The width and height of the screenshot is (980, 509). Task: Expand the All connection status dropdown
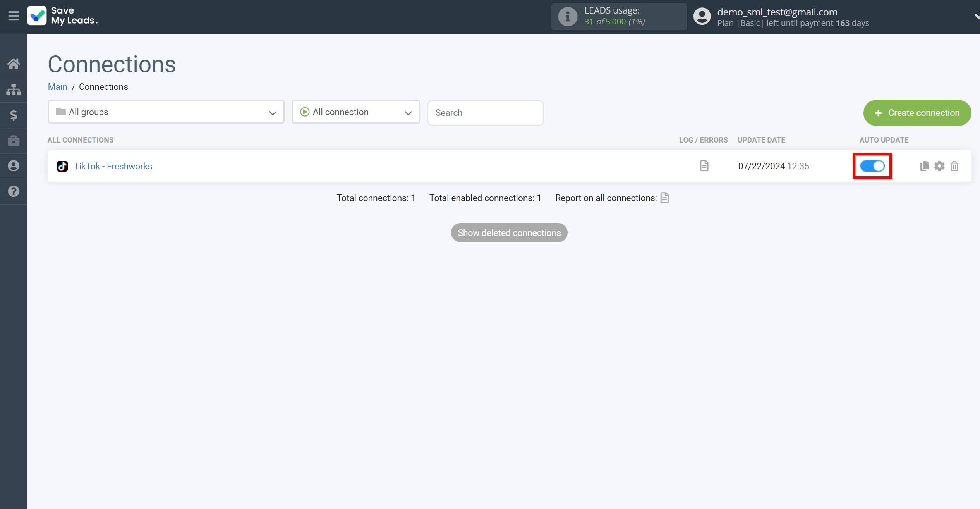point(356,112)
